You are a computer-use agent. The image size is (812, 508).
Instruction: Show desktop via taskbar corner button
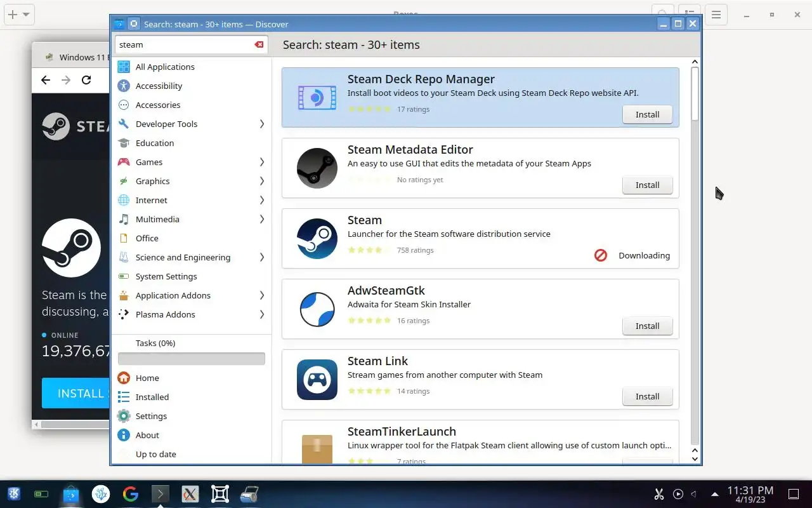click(794, 494)
